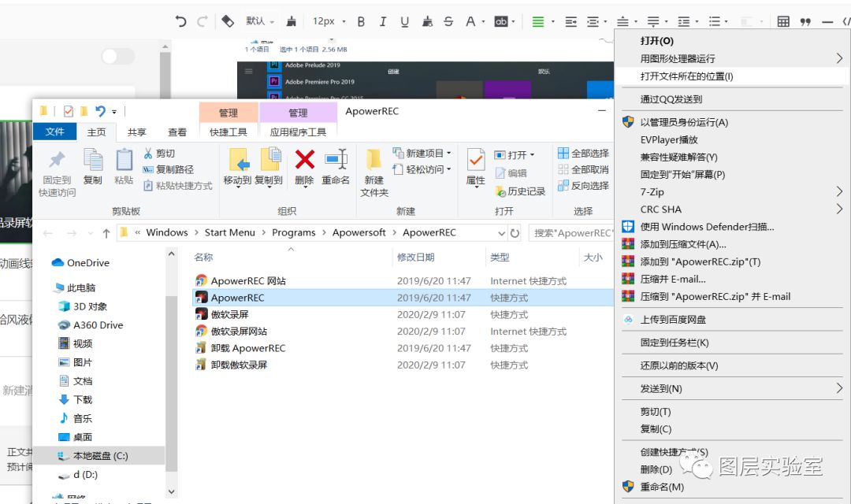The height and width of the screenshot is (504, 851).
Task: Choose 上传到百度网盘 from context menu
Action: (733, 320)
